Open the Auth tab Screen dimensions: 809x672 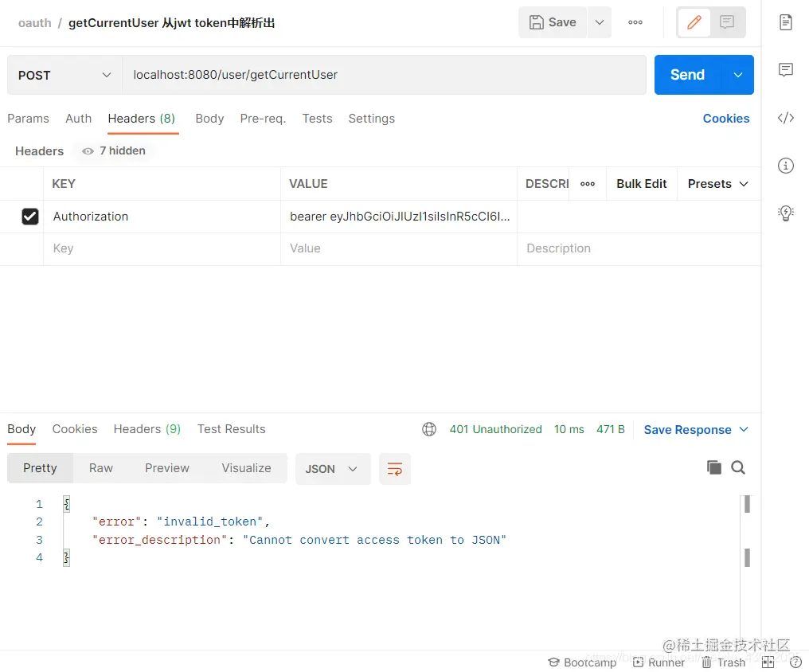(x=78, y=119)
